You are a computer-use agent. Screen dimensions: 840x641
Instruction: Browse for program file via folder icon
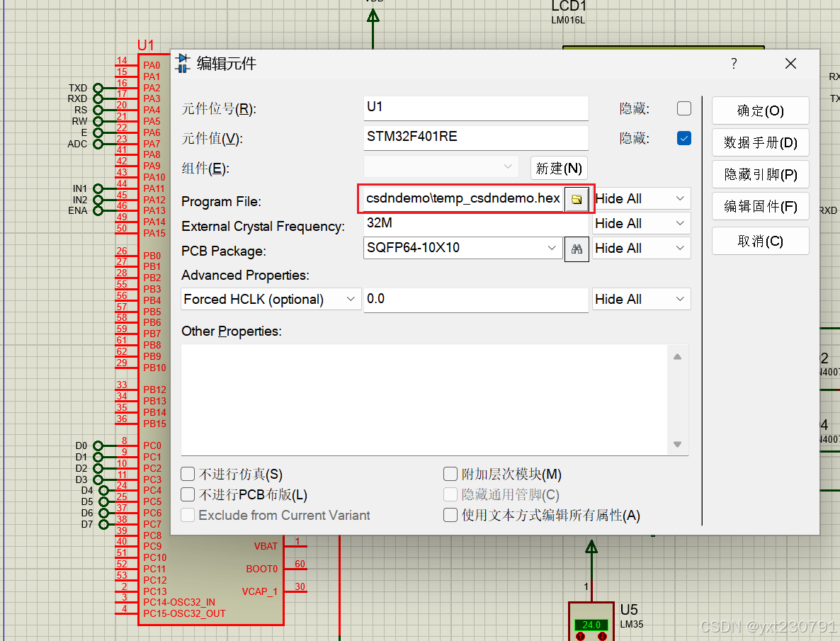tap(577, 199)
